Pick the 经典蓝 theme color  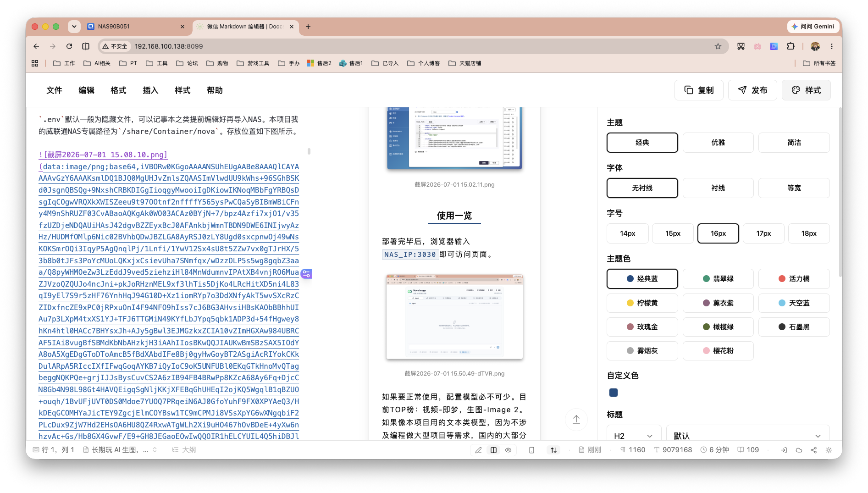(642, 279)
